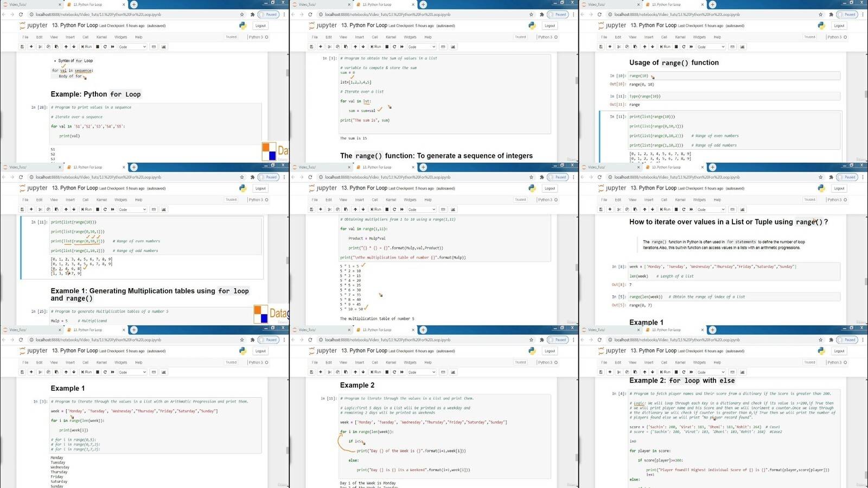This screenshot has width=868, height=488.
Task: Paste cell in the window printing Monday to Sunday
Action: (x=57, y=372)
